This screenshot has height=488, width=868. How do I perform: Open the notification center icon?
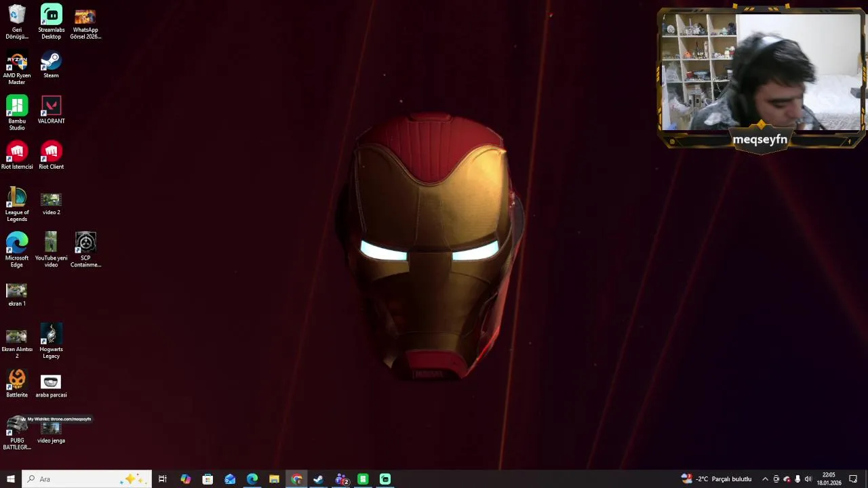tap(853, 479)
